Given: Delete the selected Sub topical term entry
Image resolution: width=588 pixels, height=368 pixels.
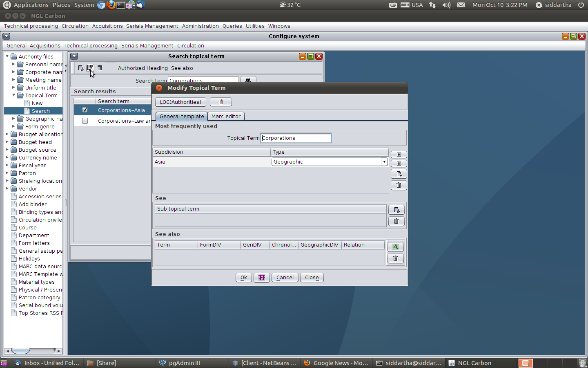Looking at the screenshot, I should pos(396,221).
